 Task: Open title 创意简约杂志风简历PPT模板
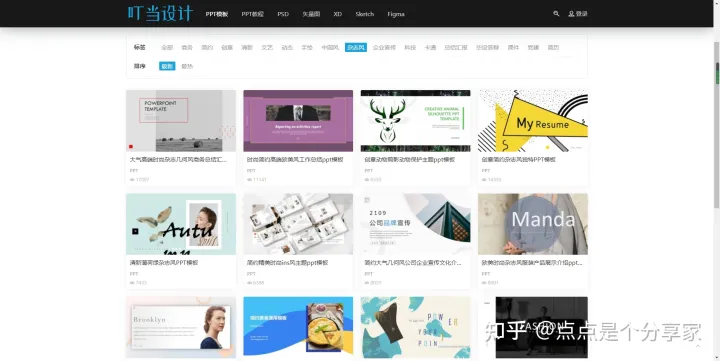coord(518,160)
